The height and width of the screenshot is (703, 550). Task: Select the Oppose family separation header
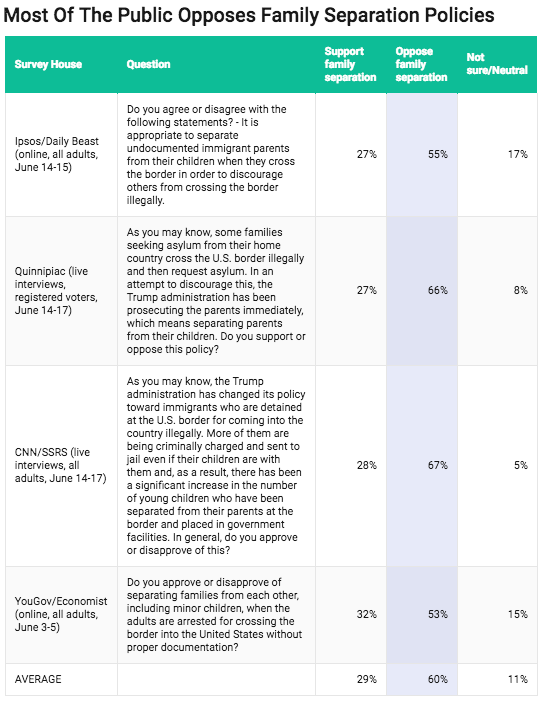(x=421, y=64)
